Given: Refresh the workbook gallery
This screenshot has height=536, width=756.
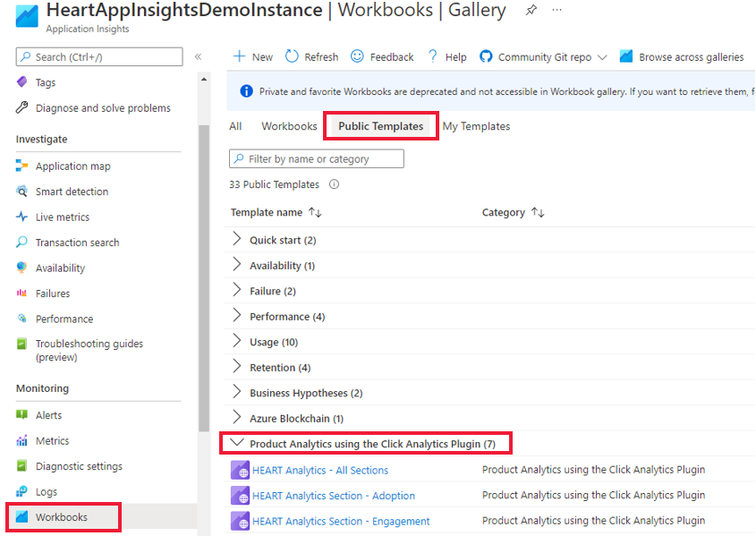Looking at the screenshot, I should click(312, 57).
